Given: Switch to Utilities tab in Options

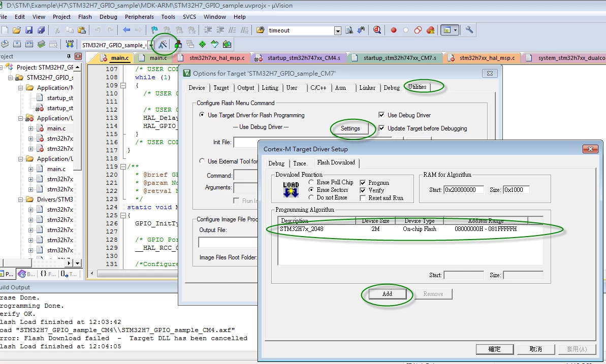Looking at the screenshot, I should click(x=418, y=87).
